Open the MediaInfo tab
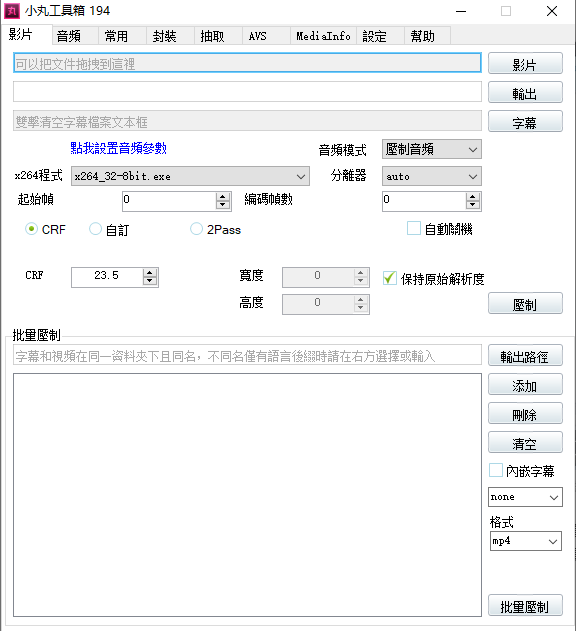The width and height of the screenshot is (576, 631). (x=323, y=36)
